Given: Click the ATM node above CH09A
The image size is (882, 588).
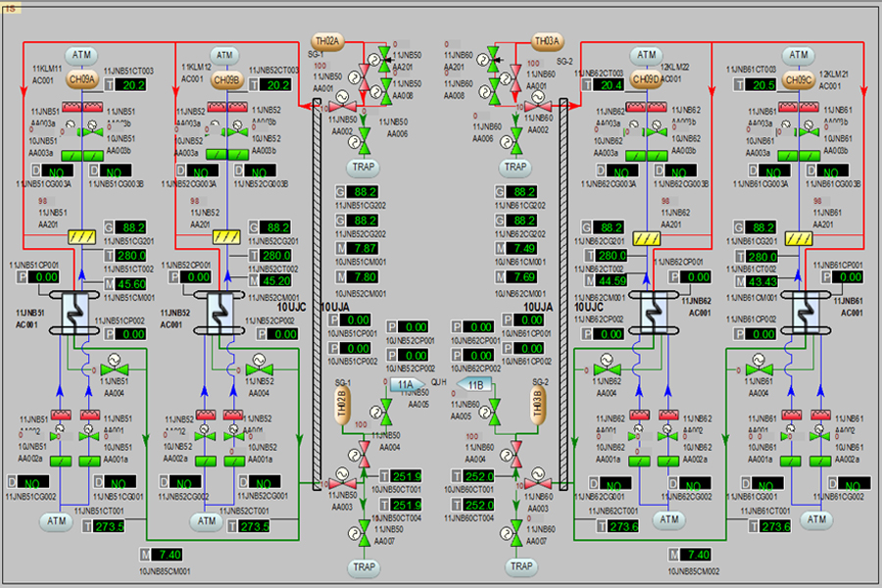Looking at the screenshot, I should coord(81,55).
